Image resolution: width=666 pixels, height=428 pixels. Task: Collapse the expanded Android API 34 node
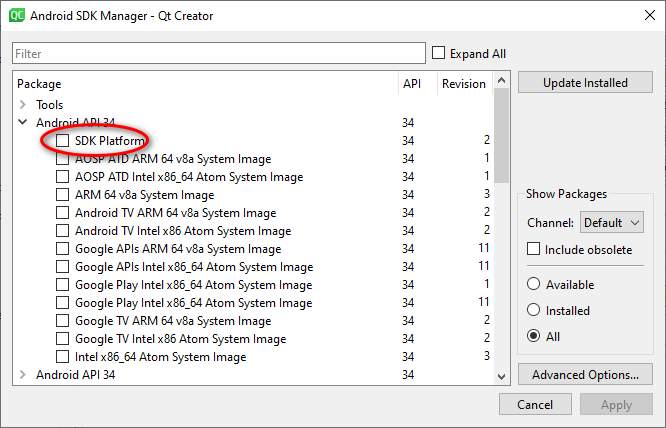click(23, 122)
